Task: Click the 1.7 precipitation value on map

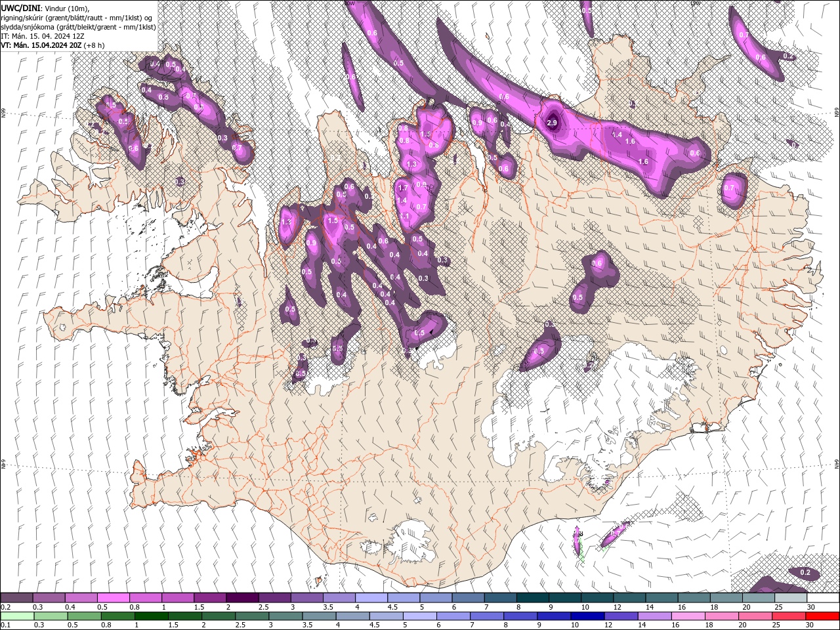Action: point(404,188)
